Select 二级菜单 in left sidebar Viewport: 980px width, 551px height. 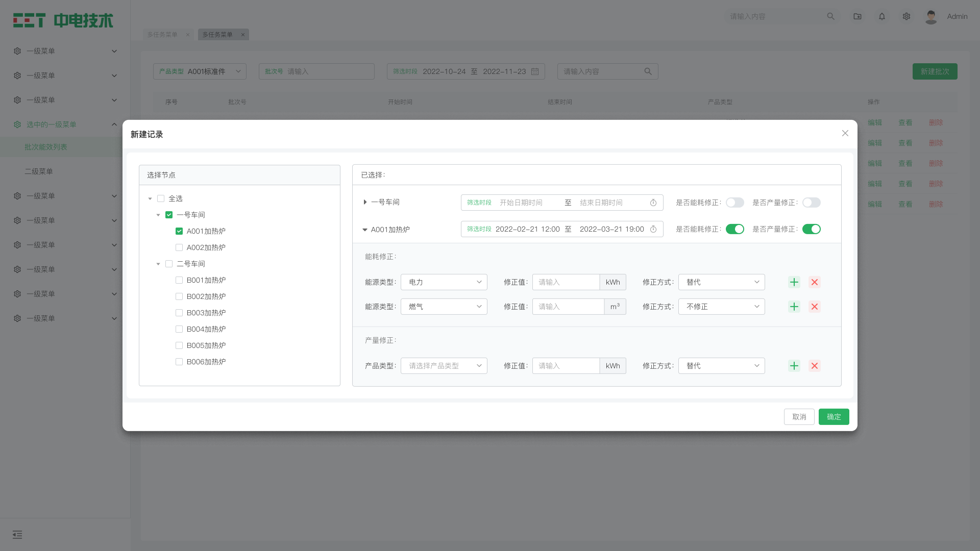(x=39, y=171)
